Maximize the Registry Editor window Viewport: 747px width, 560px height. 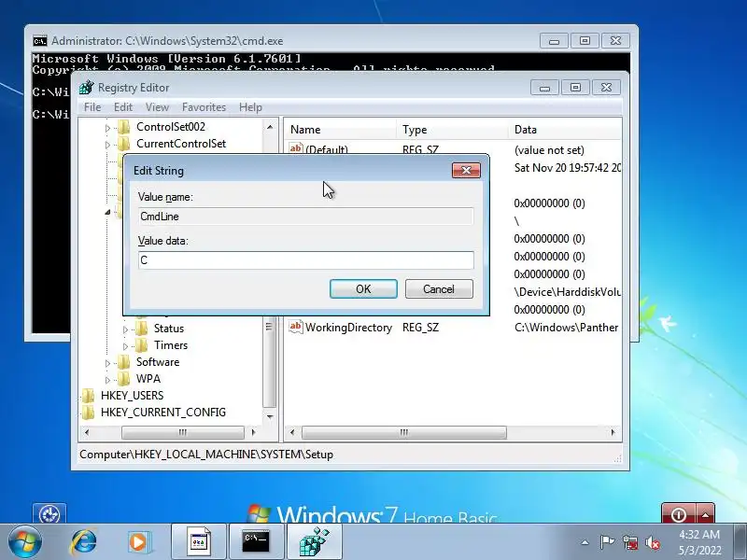[575, 87]
